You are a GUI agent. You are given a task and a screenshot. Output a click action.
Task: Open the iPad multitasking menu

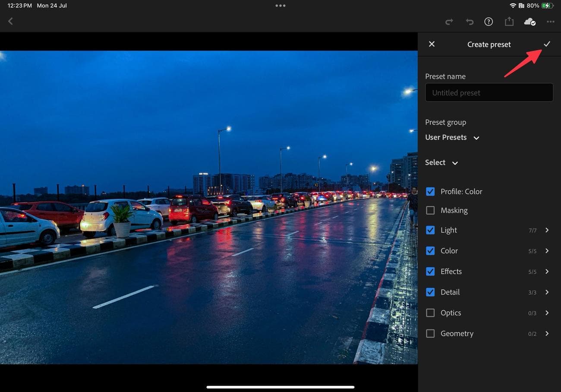pyautogui.click(x=280, y=6)
